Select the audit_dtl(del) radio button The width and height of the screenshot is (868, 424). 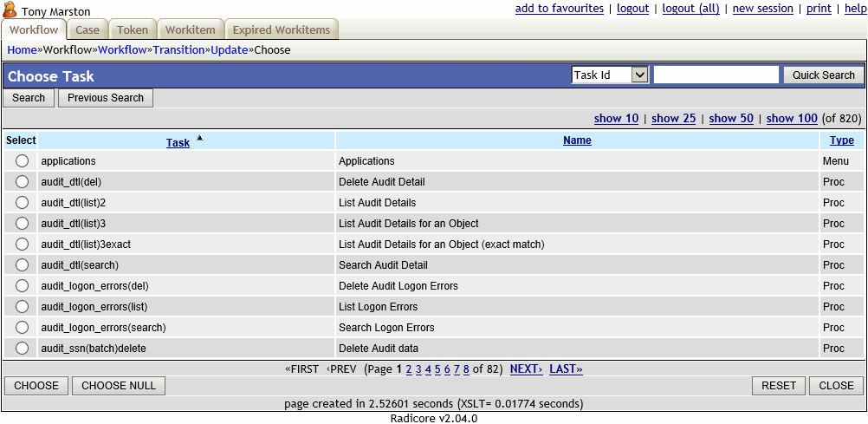coord(22,182)
